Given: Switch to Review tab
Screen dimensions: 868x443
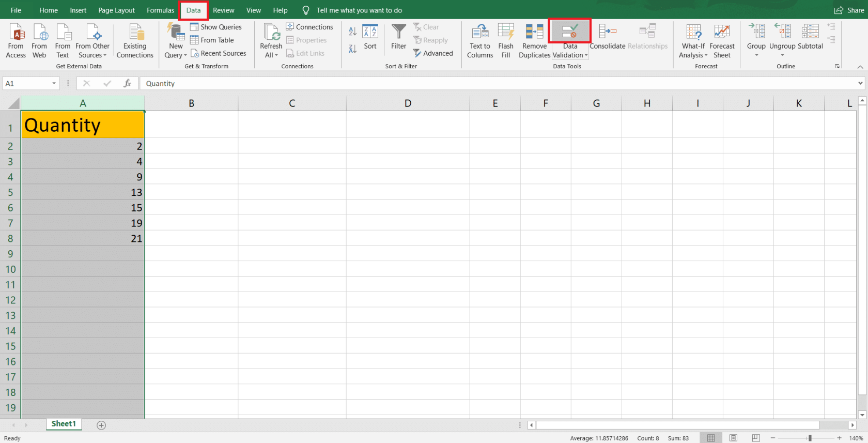Looking at the screenshot, I should (x=224, y=10).
